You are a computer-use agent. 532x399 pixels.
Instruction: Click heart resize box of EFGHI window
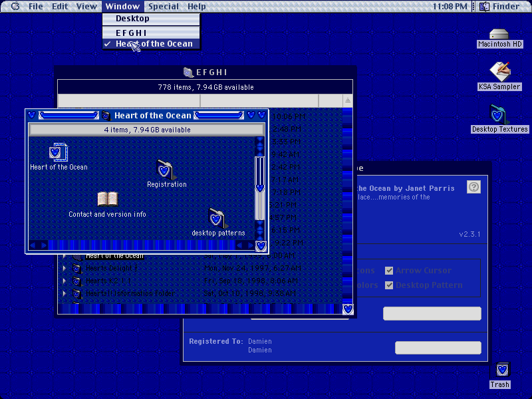point(348,309)
